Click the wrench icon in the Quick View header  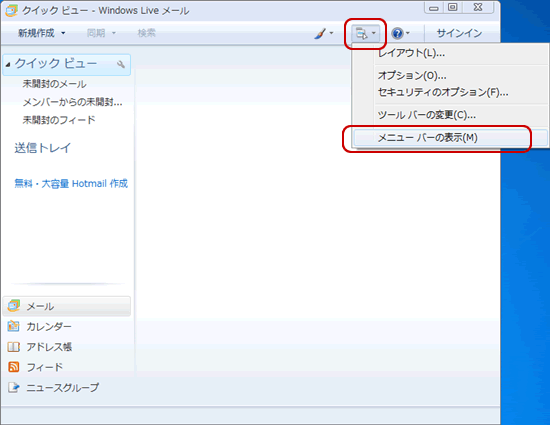[121, 64]
